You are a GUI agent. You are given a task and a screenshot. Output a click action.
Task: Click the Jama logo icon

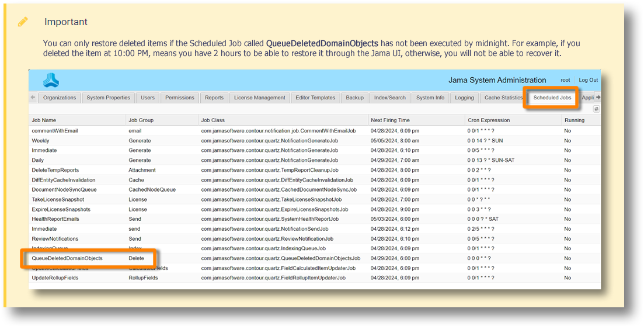tap(51, 80)
